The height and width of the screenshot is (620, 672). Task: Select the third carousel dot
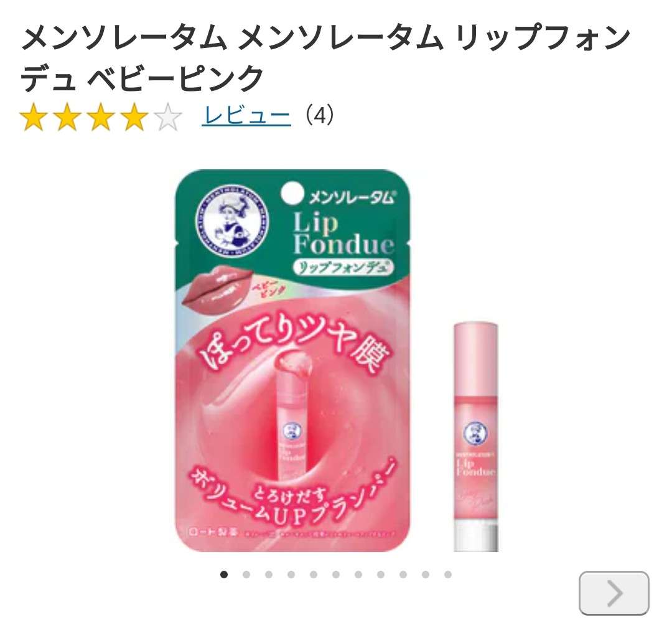click(269, 575)
